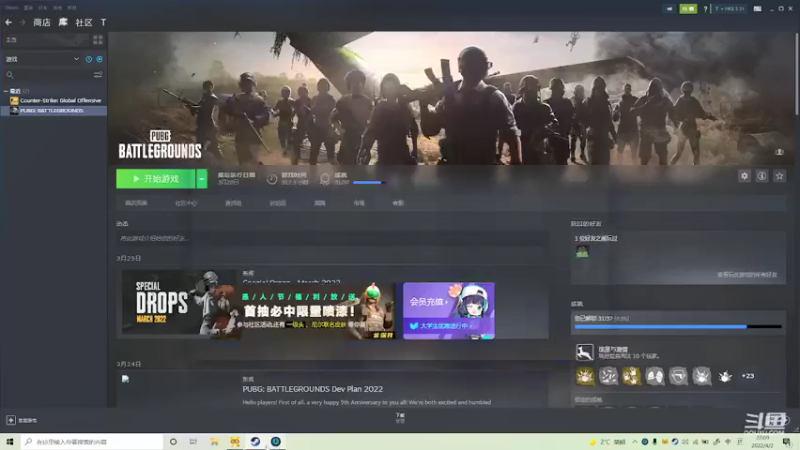Click the green 开始游戏 play button
Viewport: 800px width, 450px height.
[156, 179]
